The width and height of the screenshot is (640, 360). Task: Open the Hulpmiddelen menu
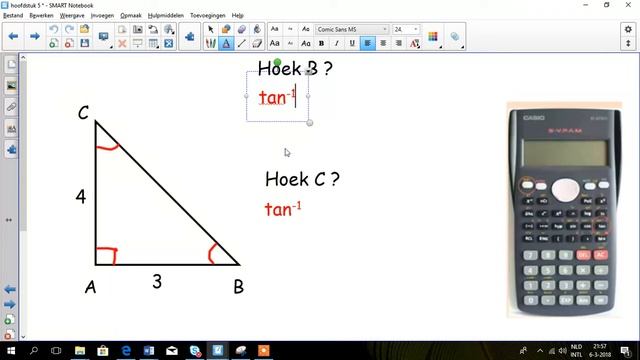(166, 16)
